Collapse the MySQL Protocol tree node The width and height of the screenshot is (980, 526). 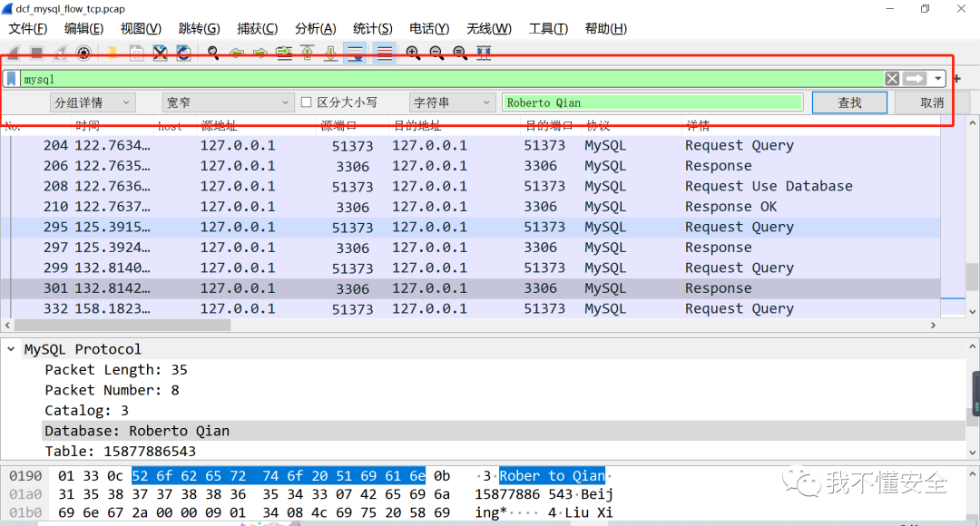(x=11, y=349)
